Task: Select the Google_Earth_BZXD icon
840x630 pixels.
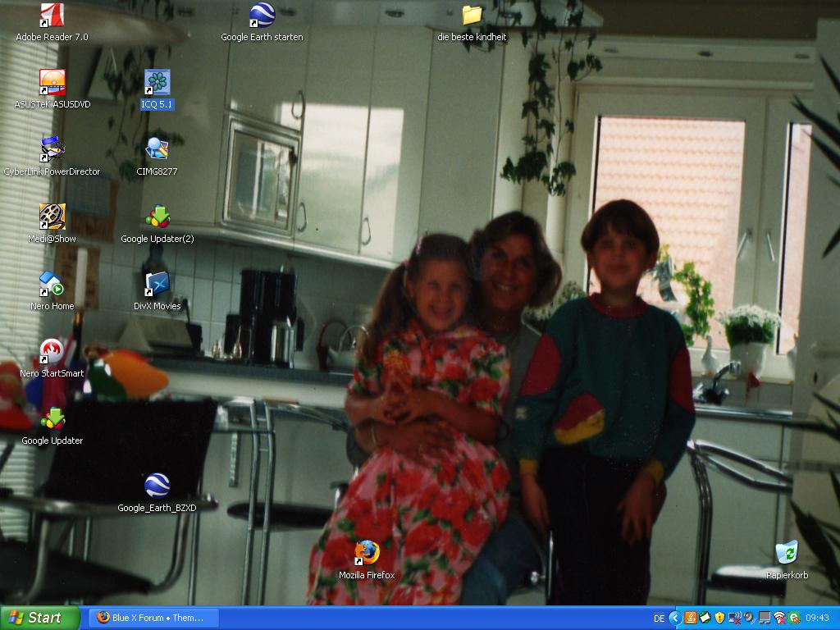Action: pos(157,486)
